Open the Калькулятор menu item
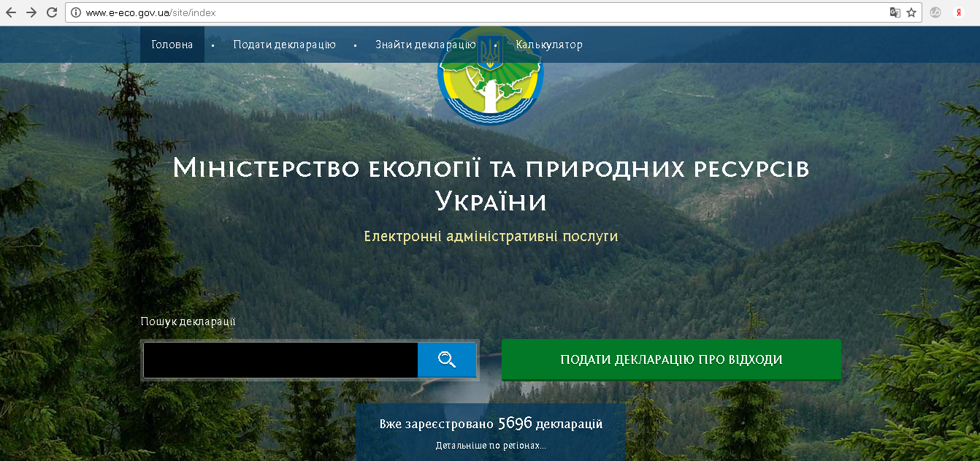The width and height of the screenshot is (980, 461). point(549,45)
